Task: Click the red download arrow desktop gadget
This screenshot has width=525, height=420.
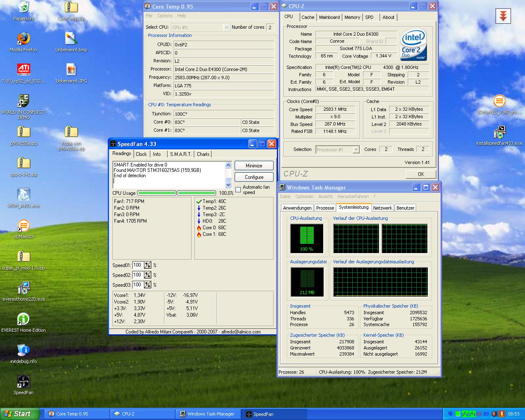Action: tap(503, 16)
